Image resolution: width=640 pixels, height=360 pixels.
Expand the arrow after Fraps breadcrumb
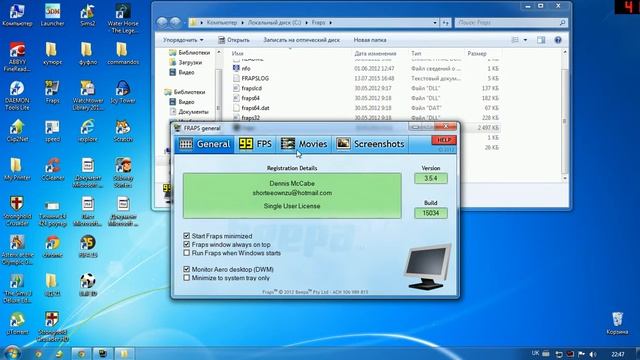coord(330,23)
